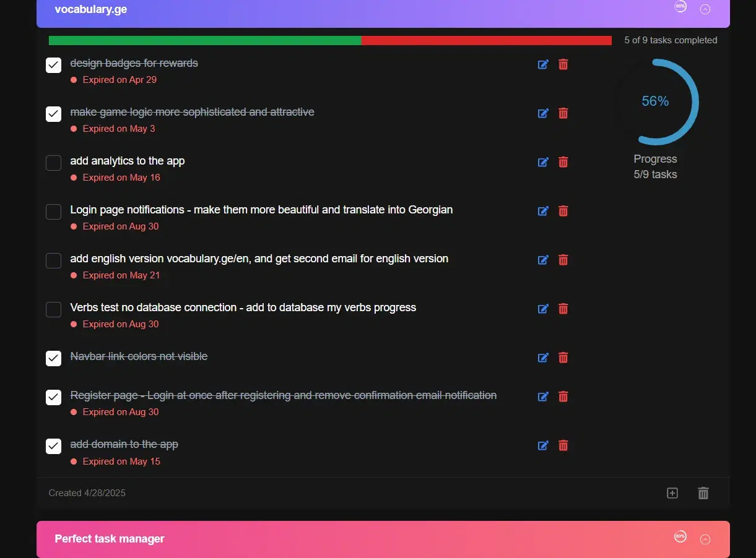The height and width of the screenshot is (558, 756).
Task: Uncheck 'add domain to the app' checkbox
Action: pyautogui.click(x=54, y=446)
